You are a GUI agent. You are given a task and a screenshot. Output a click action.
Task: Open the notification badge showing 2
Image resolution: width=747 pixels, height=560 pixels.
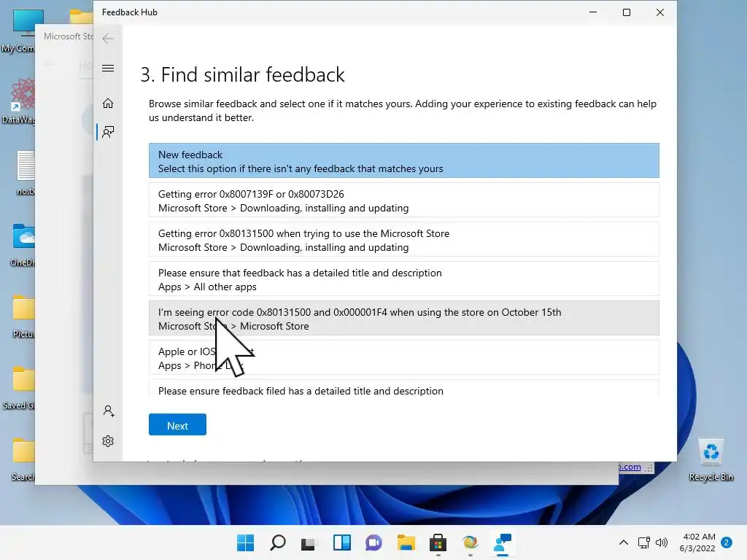pyautogui.click(x=727, y=542)
